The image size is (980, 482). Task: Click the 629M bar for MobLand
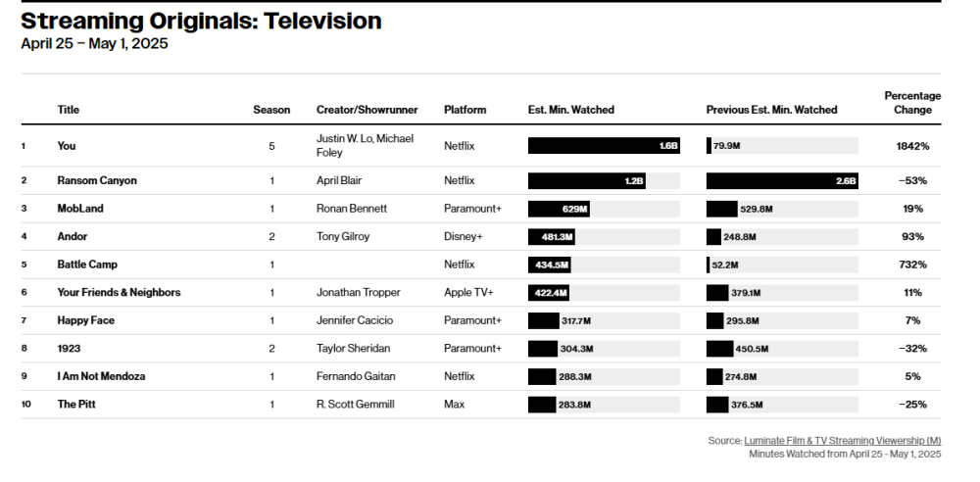(x=559, y=209)
